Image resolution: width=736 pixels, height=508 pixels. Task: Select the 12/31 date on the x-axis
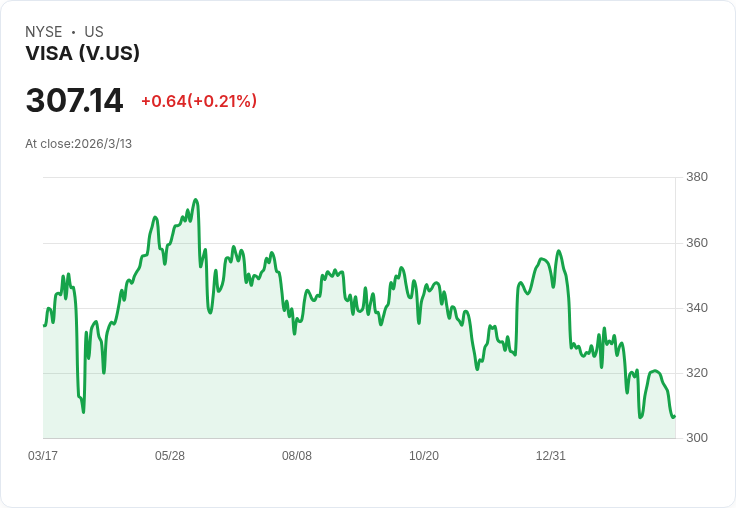[551, 456]
